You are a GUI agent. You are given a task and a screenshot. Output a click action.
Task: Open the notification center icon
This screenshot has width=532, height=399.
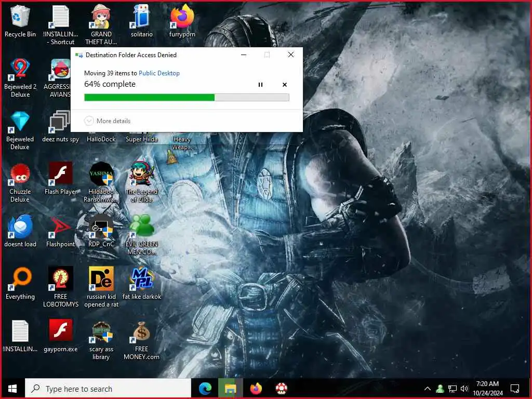[515, 389]
